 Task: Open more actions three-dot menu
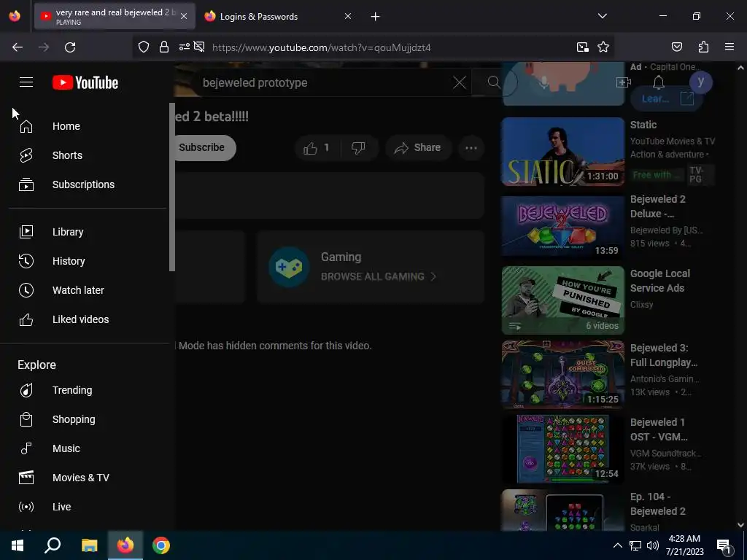(x=471, y=148)
